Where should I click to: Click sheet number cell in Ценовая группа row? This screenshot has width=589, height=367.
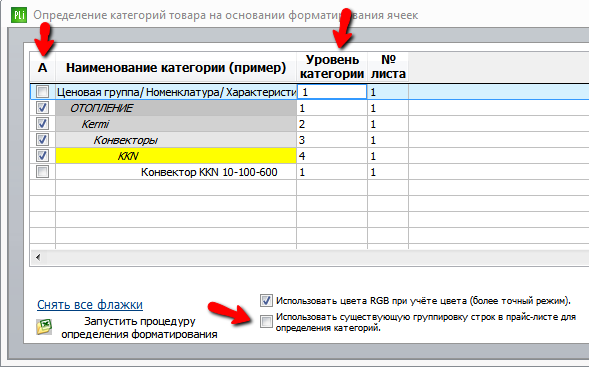[388, 92]
